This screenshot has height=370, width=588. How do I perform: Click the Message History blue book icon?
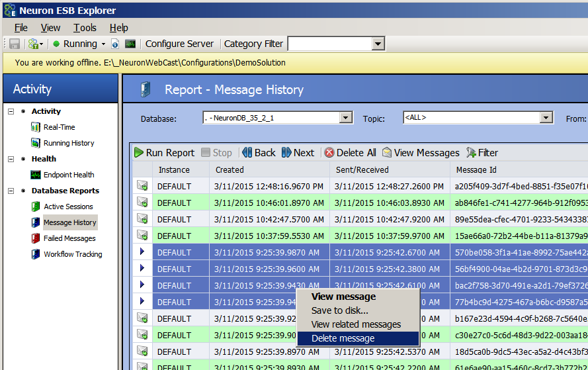(36, 222)
